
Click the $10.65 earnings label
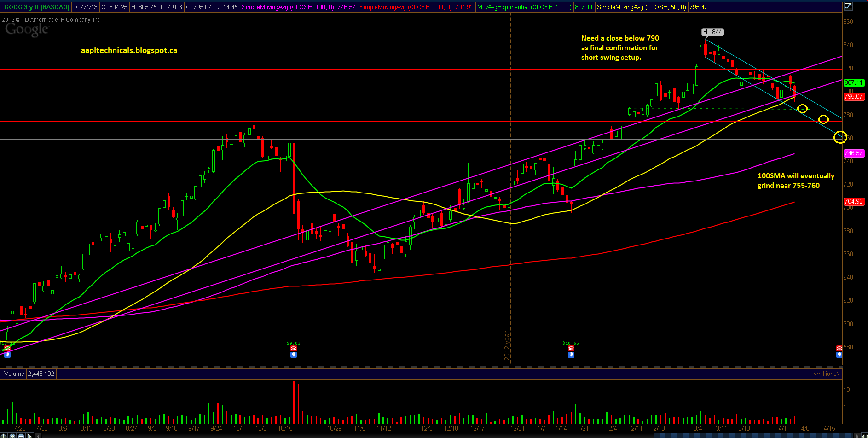click(571, 343)
